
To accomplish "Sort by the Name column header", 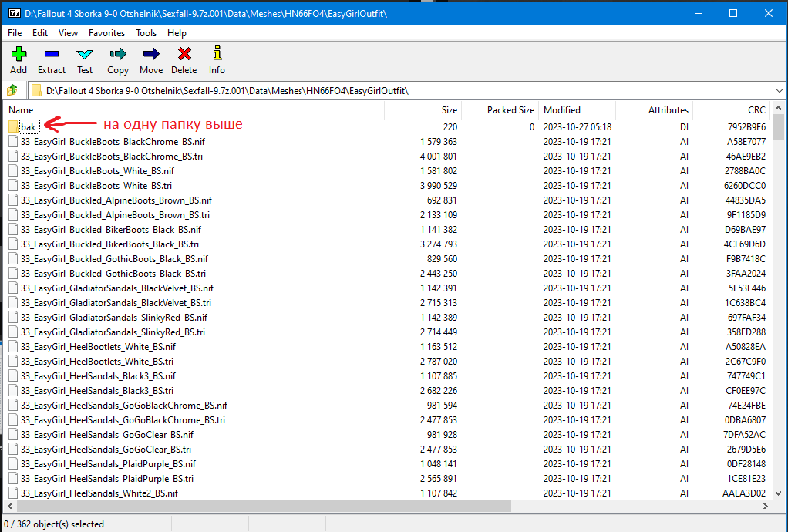I will click(21, 110).
